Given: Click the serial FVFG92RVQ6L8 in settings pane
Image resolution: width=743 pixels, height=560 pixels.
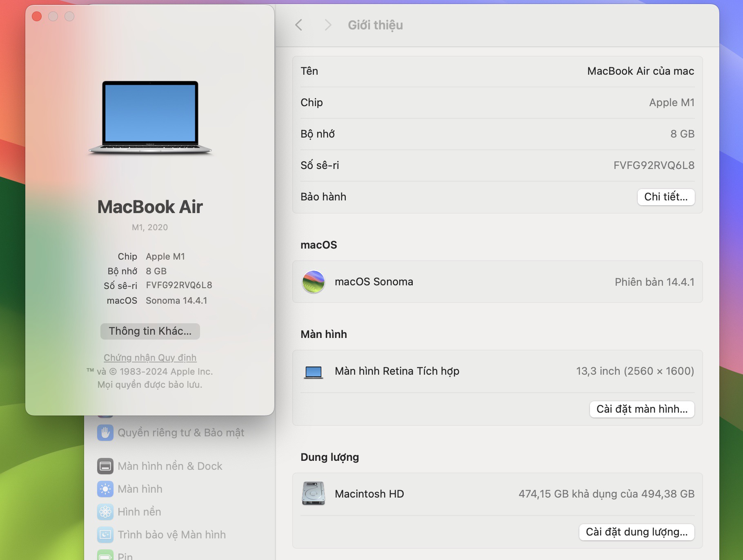Looking at the screenshot, I should click(654, 165).
